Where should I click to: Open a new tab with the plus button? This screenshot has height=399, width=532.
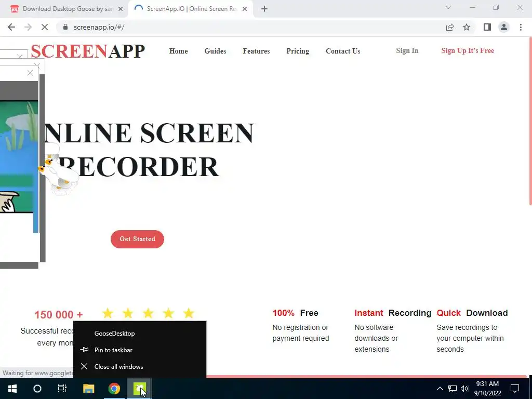[264, 9]
